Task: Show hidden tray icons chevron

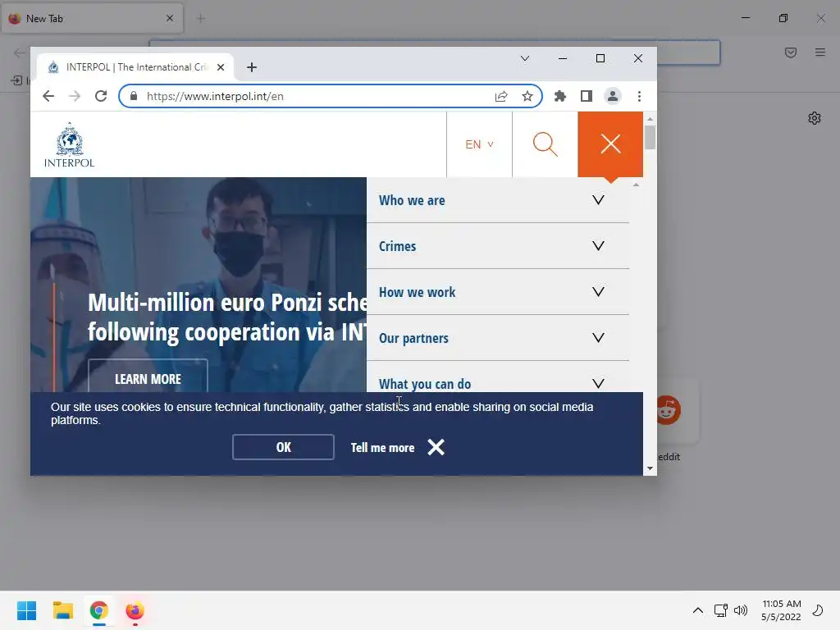Action: [697, 610]
